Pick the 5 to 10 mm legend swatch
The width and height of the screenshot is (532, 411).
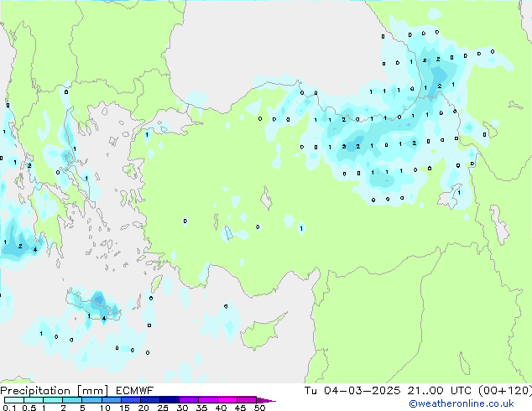point(92,400)
